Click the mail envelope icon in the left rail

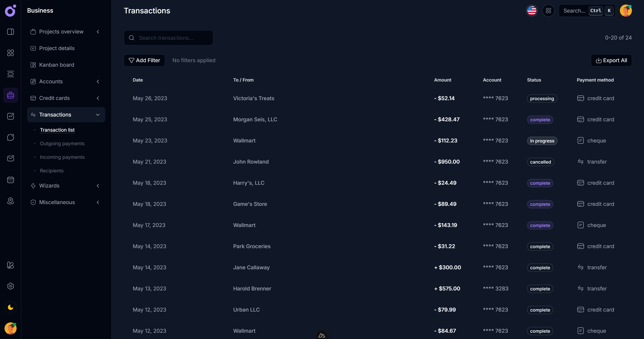click(11, 158)
